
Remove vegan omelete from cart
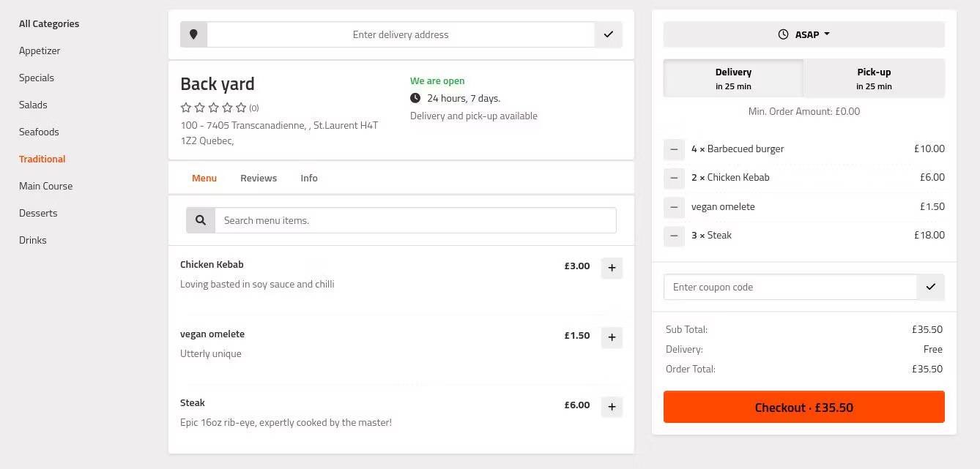[674, 207]
